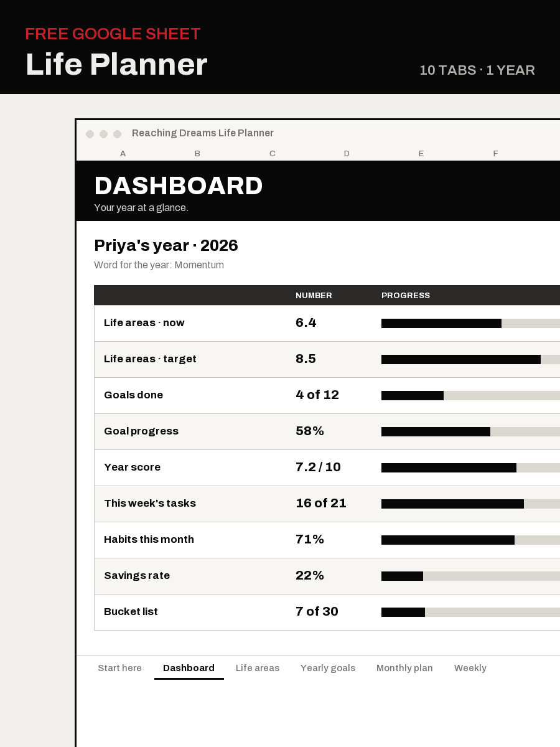Select the 'Bucket list' label cell
The width and height of the screenshot is (560, 747).
pyautogui.click(x=131, y=612)
